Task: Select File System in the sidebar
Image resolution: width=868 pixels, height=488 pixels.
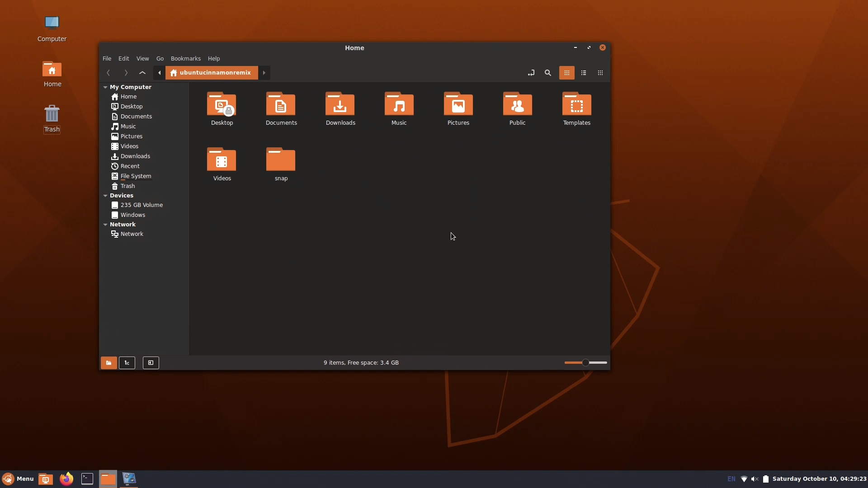Action: click(x=135, y=176)
